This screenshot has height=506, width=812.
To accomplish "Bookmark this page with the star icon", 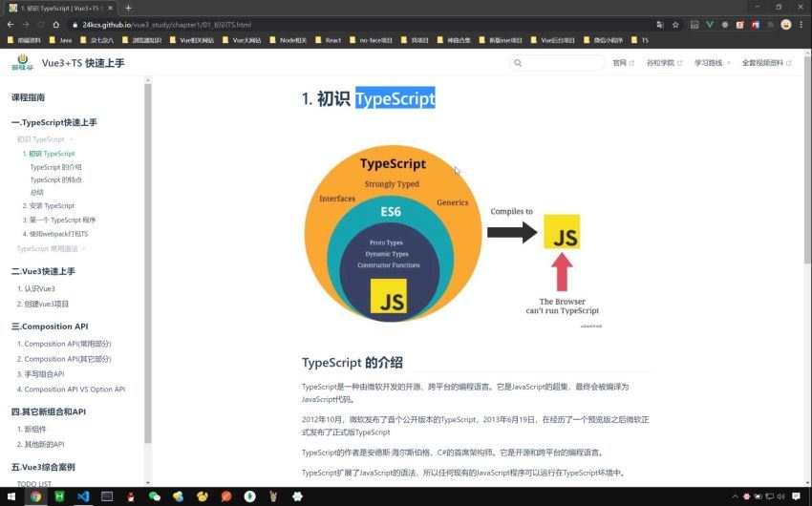I will coord(675,24).
